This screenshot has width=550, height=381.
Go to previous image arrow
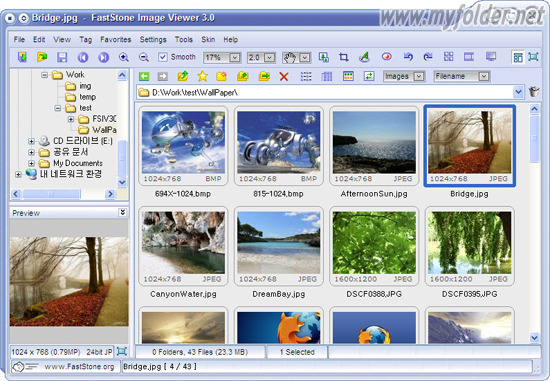[x=83, y=57]
